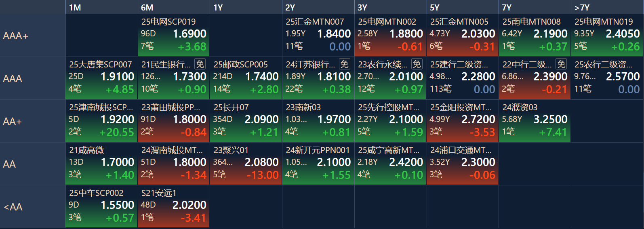Select the 24渭南城投MT bond cell
This screenshot has width=644, height=229.
(x=174, y=164)
